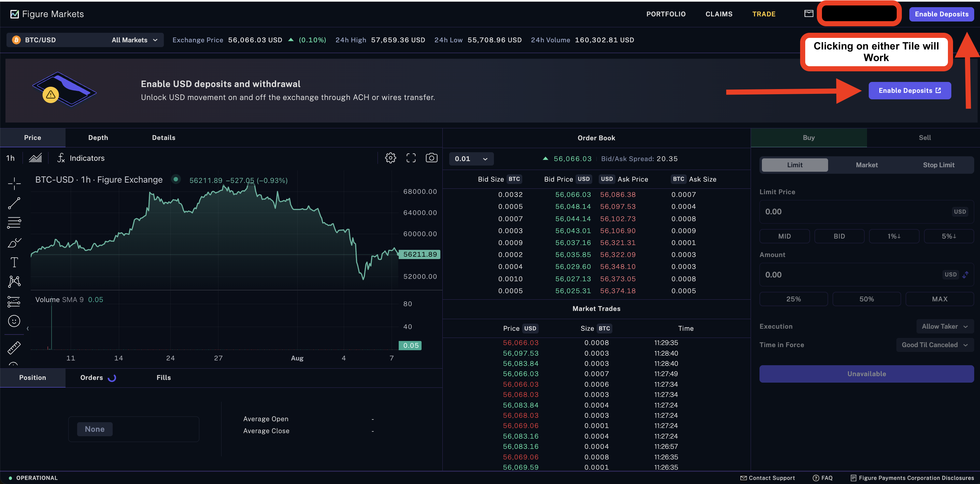Set limit price to MID
Image resolution: width=980 pixels, height=484 pixels.
(784, 236)
